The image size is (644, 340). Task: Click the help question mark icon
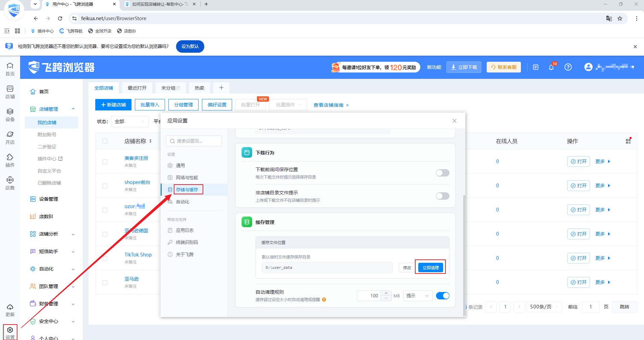[568, 67]
